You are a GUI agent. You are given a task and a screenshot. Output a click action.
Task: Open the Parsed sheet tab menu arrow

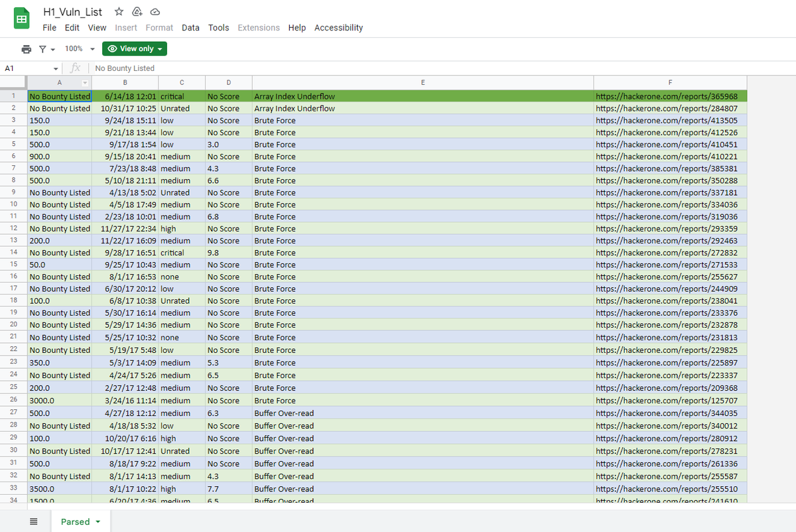[98, 522]
